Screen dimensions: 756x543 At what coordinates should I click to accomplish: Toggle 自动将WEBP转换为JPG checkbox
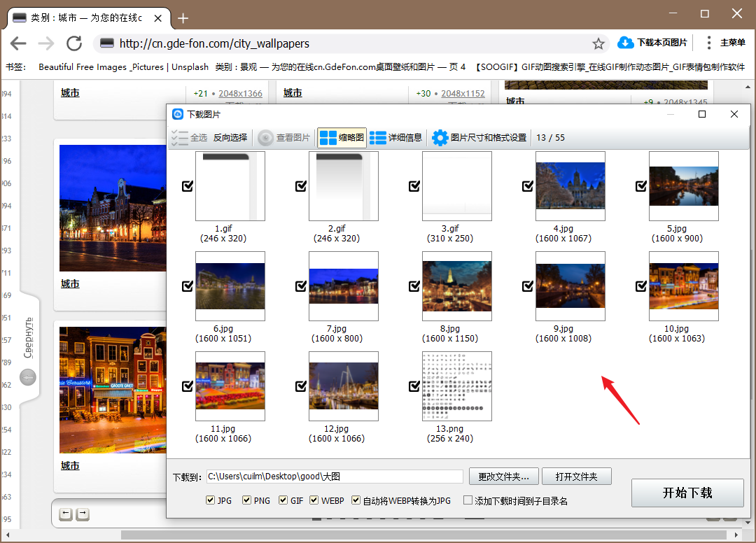356,500
